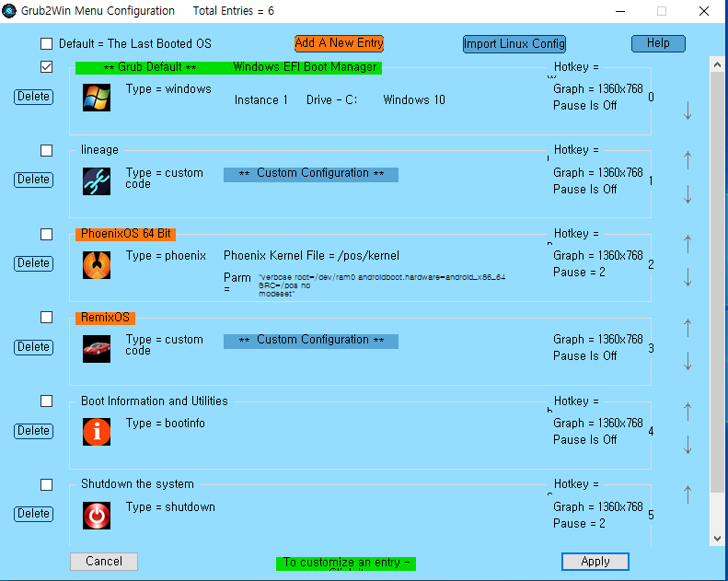Screen dimensions: 728x581
Task: Click the vertical scrollbar thumb
Action: [x=717, y=283]
